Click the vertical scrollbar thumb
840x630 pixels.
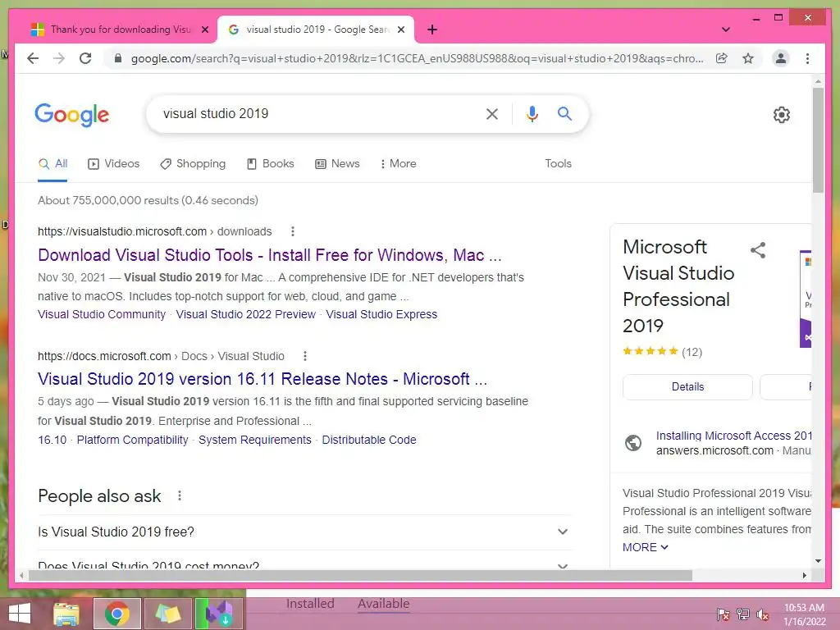coord(818,140)
